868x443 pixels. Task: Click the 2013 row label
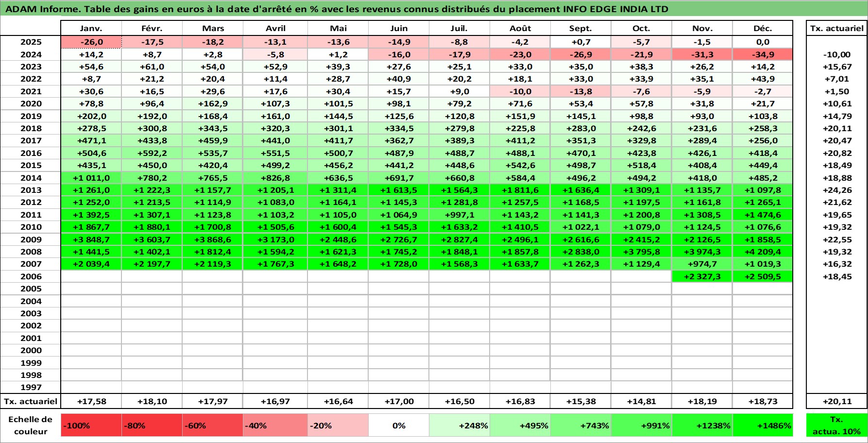[x=31, y=190]
